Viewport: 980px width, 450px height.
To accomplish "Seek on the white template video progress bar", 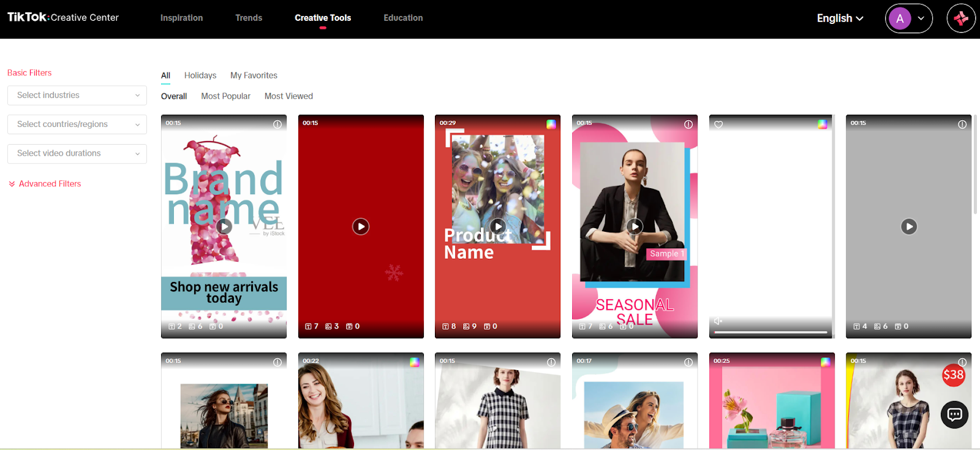I will point(771,332).
